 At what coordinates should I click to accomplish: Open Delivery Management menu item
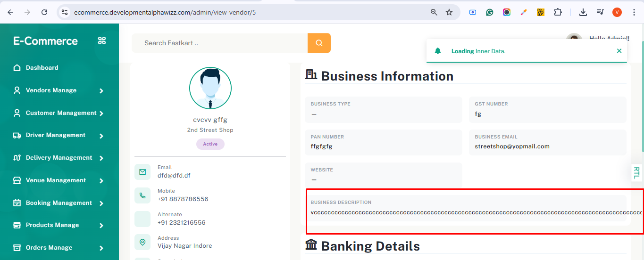59,158
